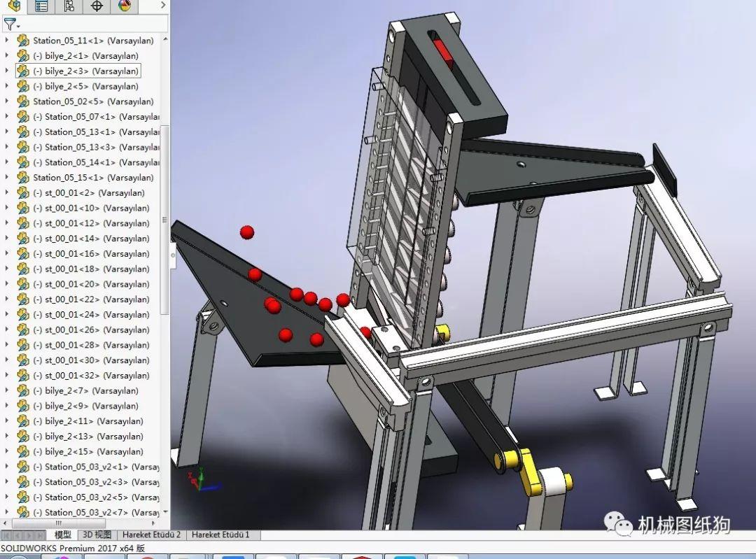The width and height of the screenshot is (756, 559).
Task: Click the assembly icon next to Station_05_15<1>
Action: click(22, 177)
